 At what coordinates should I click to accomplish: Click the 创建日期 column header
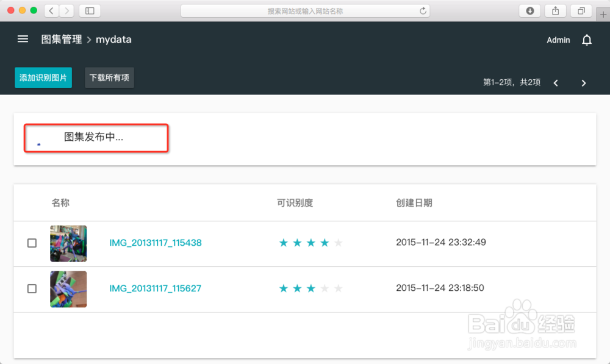click(414, 202)
